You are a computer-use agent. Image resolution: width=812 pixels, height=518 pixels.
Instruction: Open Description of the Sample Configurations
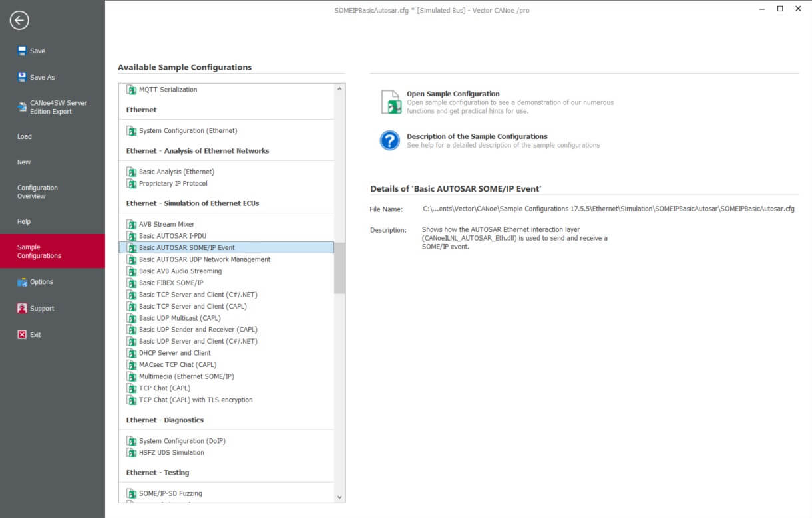coord(477,136)
